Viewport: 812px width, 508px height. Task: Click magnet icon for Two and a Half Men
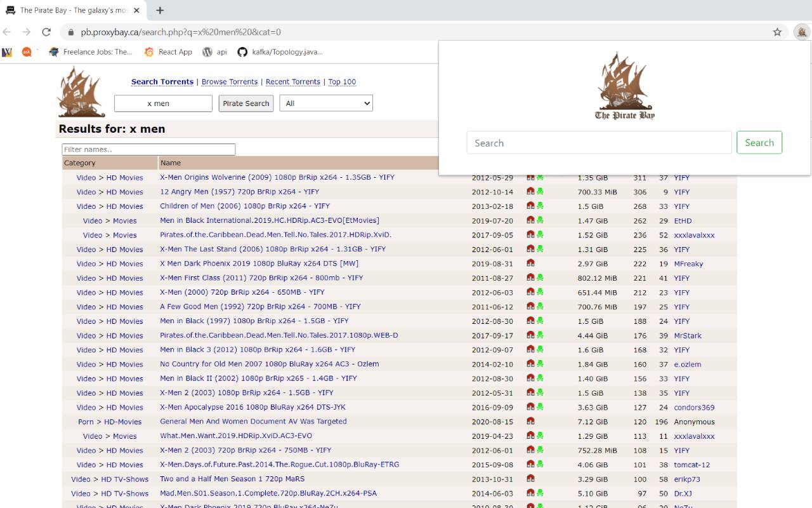point(530,479)
